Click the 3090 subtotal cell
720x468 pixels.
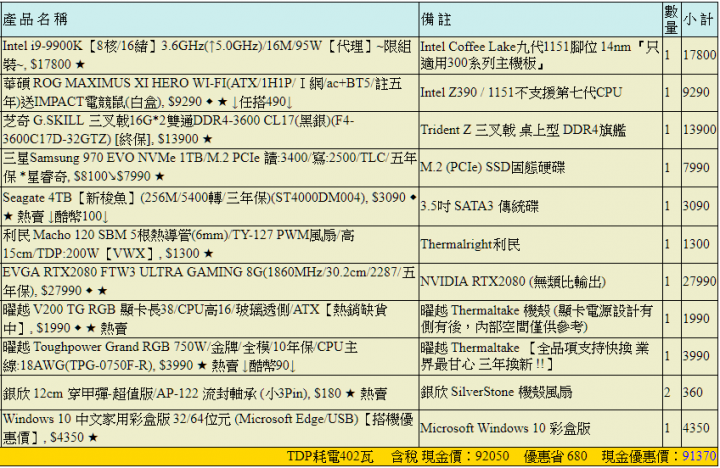tap(699, 206)
